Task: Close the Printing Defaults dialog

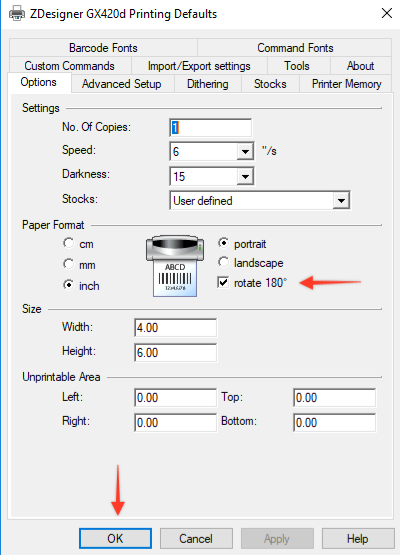Action: pyautogui.click(x=387, y=13)
